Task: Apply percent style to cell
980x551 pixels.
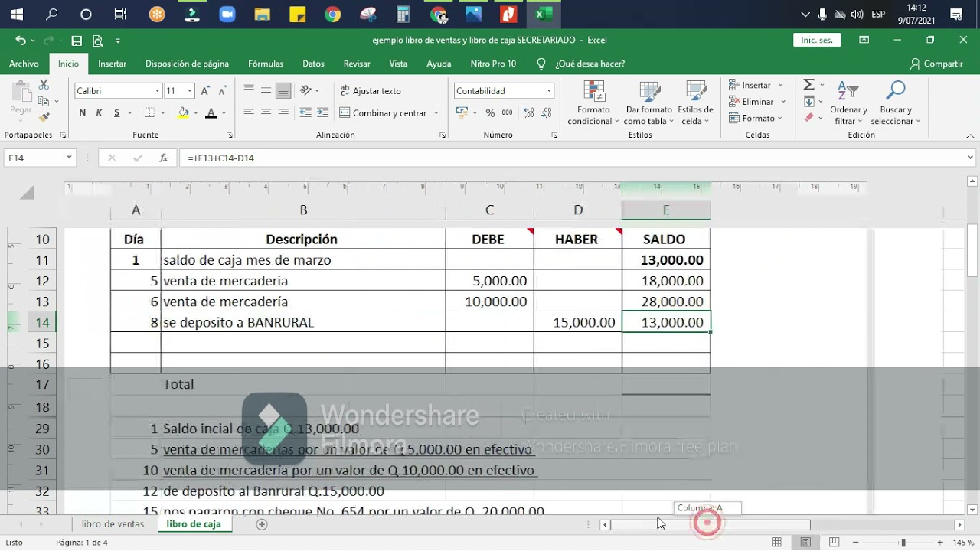Action: (490, 113)
